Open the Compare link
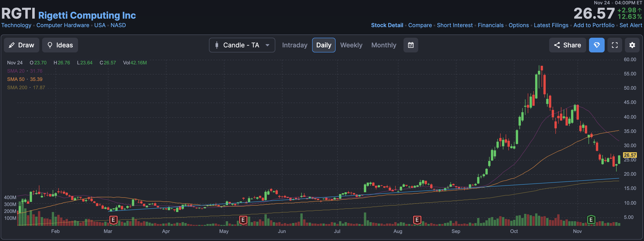The height and width of the screenshot is (241, 644). [x=420, y=25]
